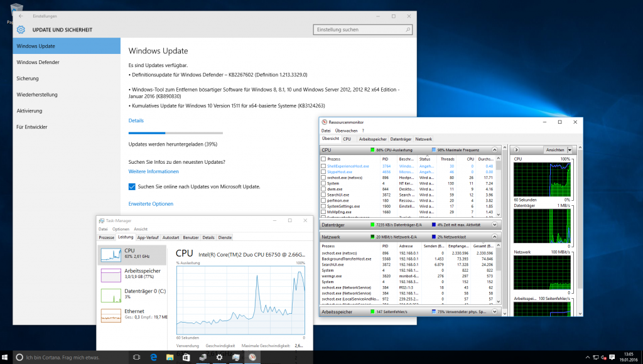Viewport: 643px width, 364px height.
Task: Click the Einstellung suchen search field
Action: point(362,29)
